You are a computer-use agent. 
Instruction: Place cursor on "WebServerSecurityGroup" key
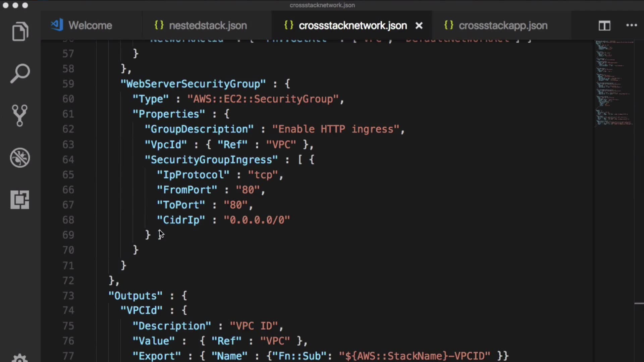[193, 84]
